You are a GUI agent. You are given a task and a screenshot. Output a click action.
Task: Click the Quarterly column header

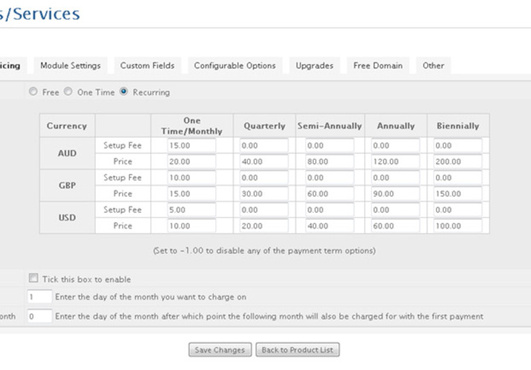pyautogui.click(x=264, y=126)
